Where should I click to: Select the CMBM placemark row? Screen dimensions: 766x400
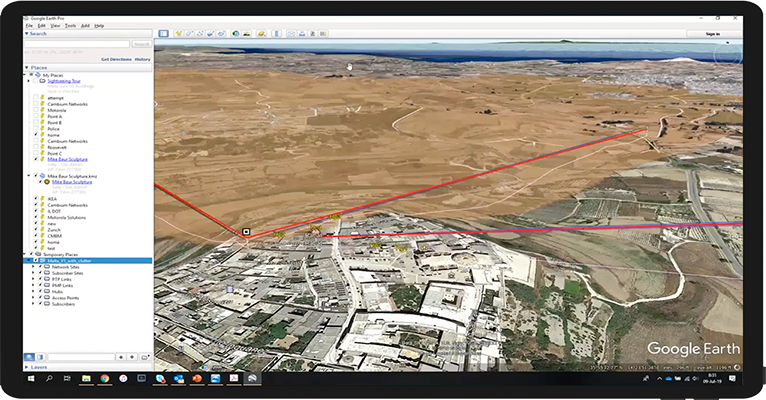pyautogui.click(x=54, y=236)
